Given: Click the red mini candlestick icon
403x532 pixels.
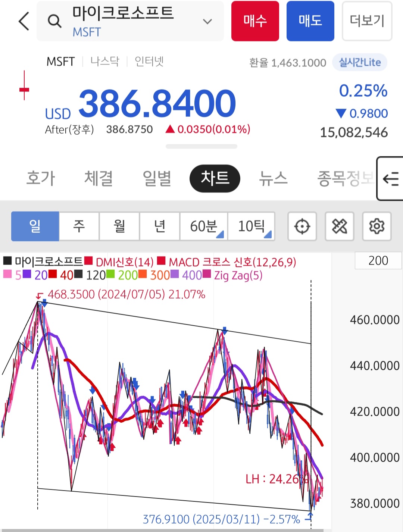Looking at the screenshot, I should [24, 85].
